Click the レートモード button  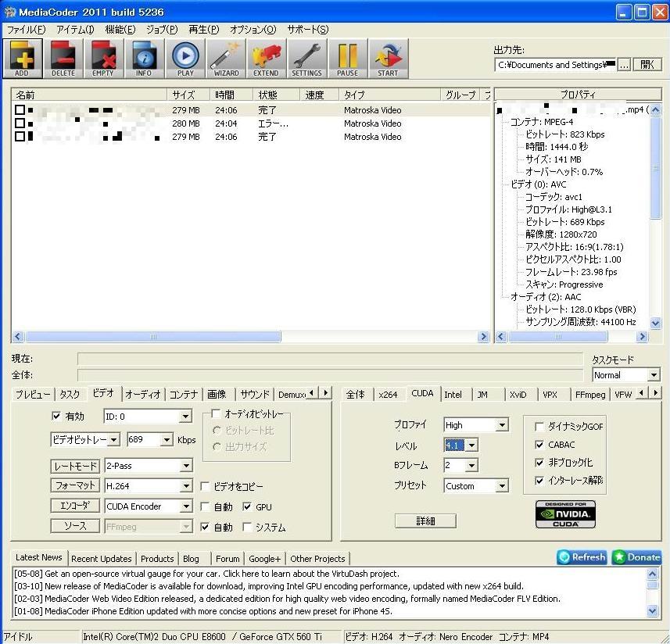pyautogui.click(x=75, y=466)
